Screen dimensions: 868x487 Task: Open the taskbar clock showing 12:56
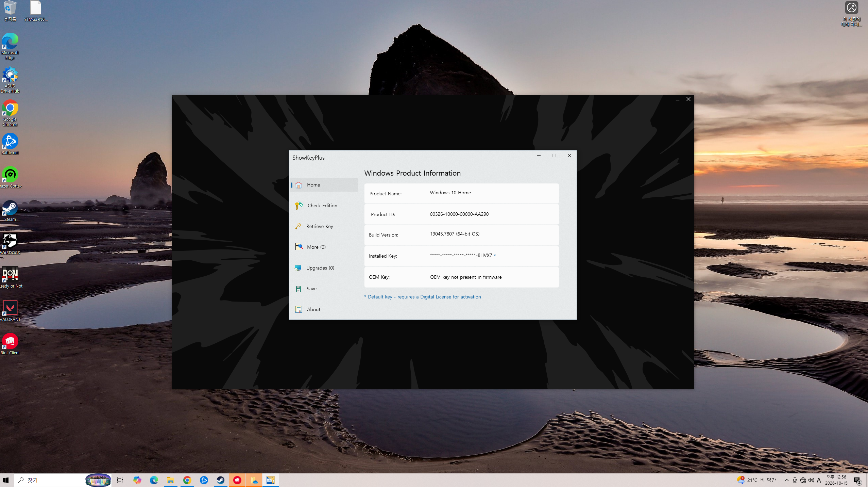836,480
